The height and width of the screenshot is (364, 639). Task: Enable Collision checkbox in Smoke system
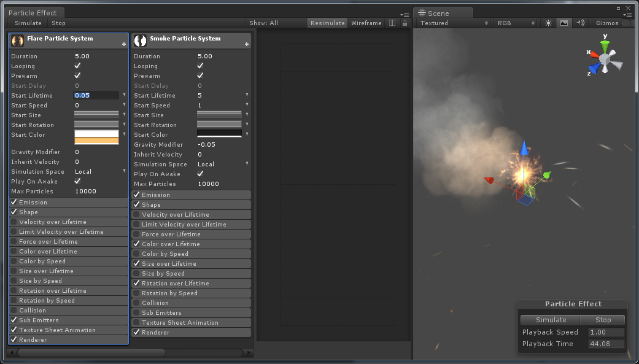tap(136, 303)
